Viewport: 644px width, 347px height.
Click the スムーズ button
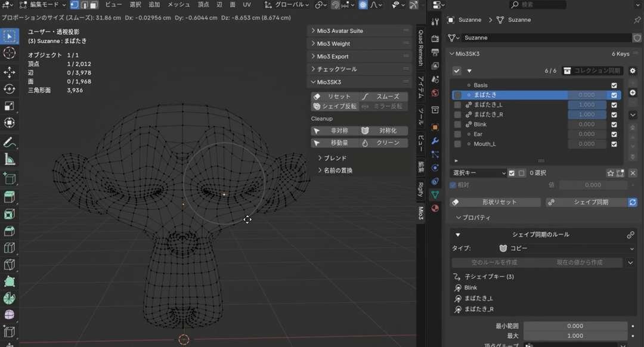pos(384,97)
